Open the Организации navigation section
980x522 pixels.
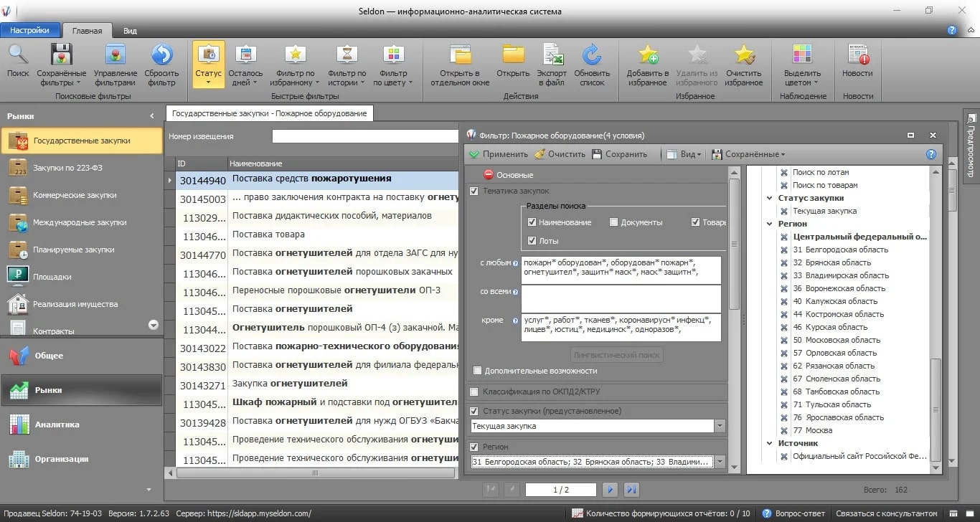point(82,459)
